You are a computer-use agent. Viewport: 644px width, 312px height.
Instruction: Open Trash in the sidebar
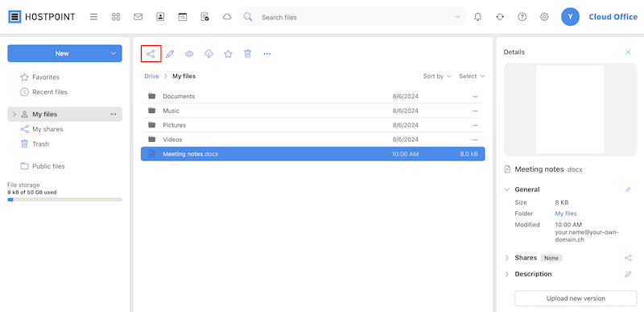(x=41, y=144)
